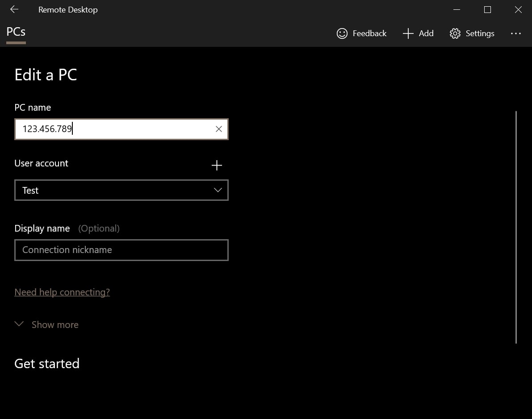This screenshot has width=532, height=419.
Task: Click the Display name label
Action: pos(42,228)
